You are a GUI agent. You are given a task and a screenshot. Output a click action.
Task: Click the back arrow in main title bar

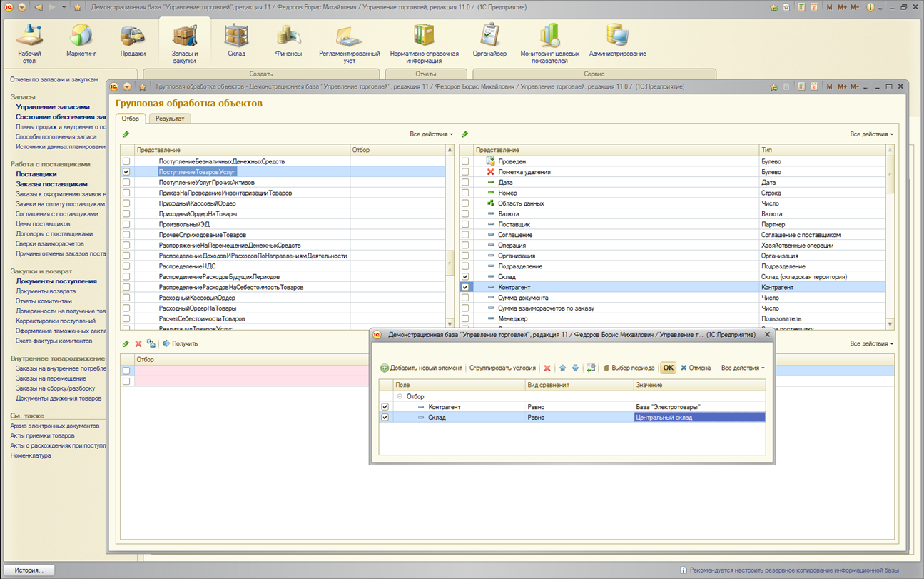coord(38,7)
